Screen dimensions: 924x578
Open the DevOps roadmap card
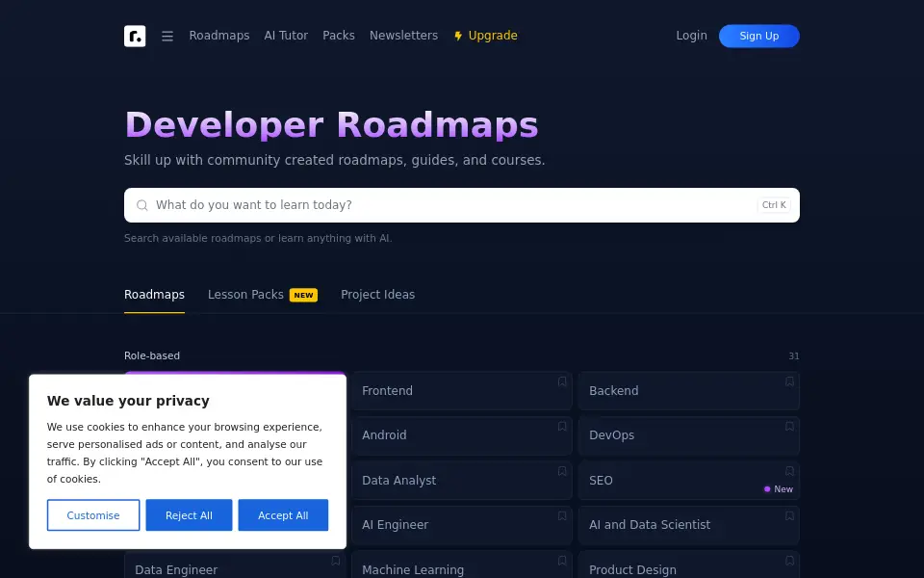[689, 435]
